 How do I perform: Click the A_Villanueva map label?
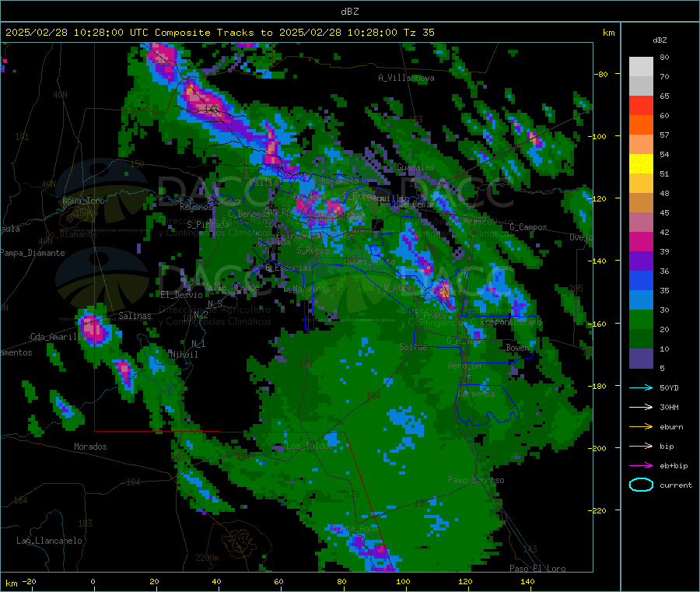(406, 78)
